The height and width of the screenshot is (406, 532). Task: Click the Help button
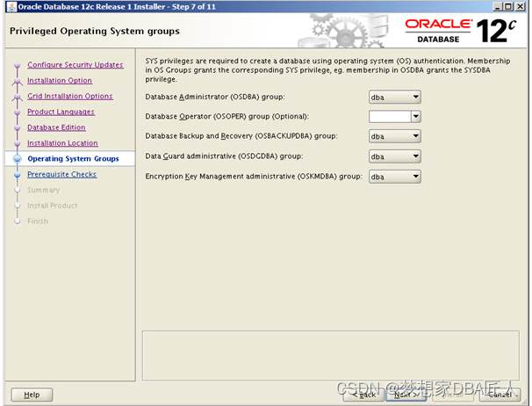pos(32,395)
